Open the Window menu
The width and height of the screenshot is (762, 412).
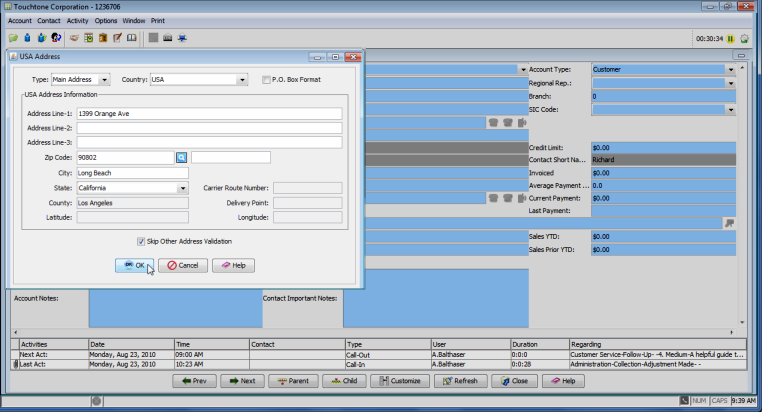tap(134, 21)
